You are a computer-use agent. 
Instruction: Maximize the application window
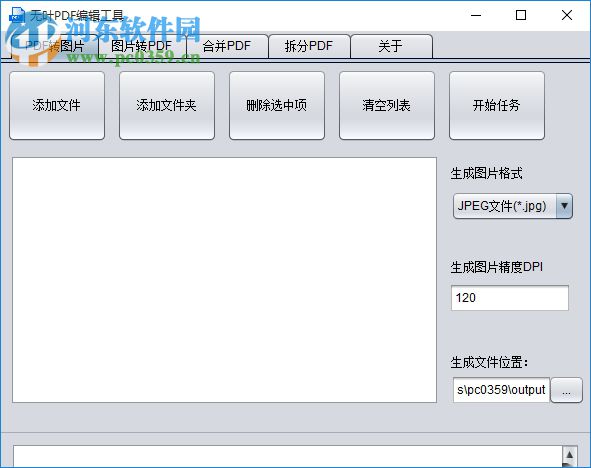(521, 15)
